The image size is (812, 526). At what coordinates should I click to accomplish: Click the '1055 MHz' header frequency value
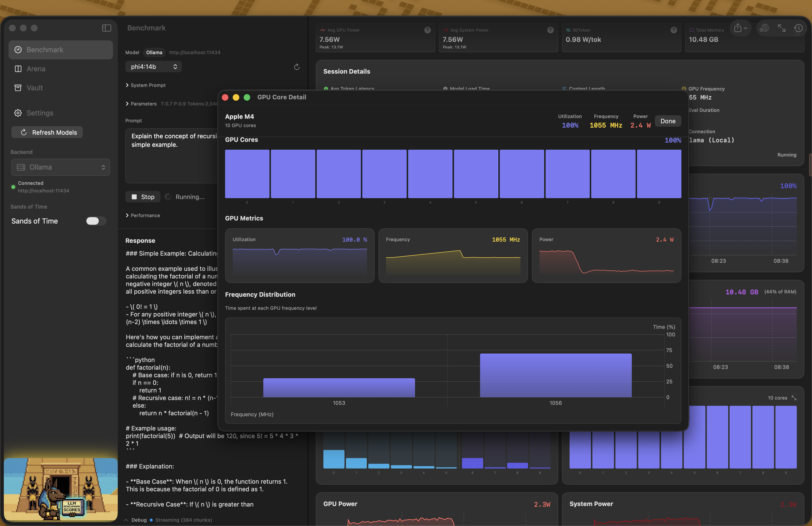606,125
